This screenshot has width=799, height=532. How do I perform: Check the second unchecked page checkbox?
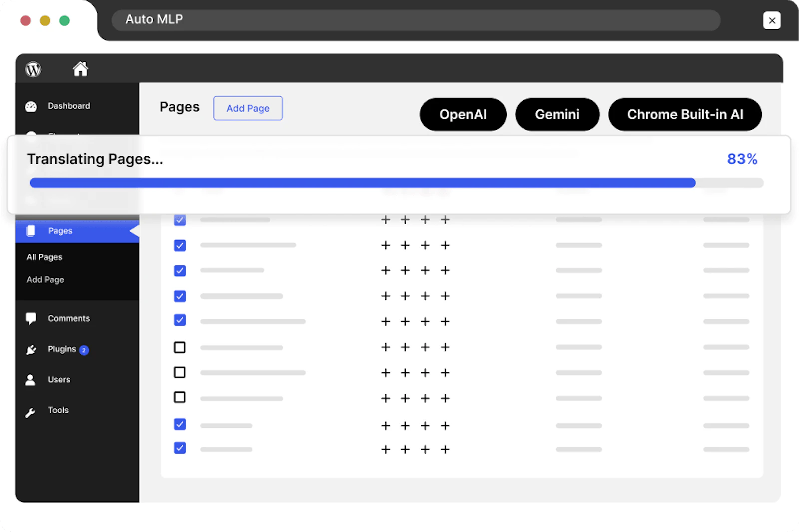(x=180, y=372)
